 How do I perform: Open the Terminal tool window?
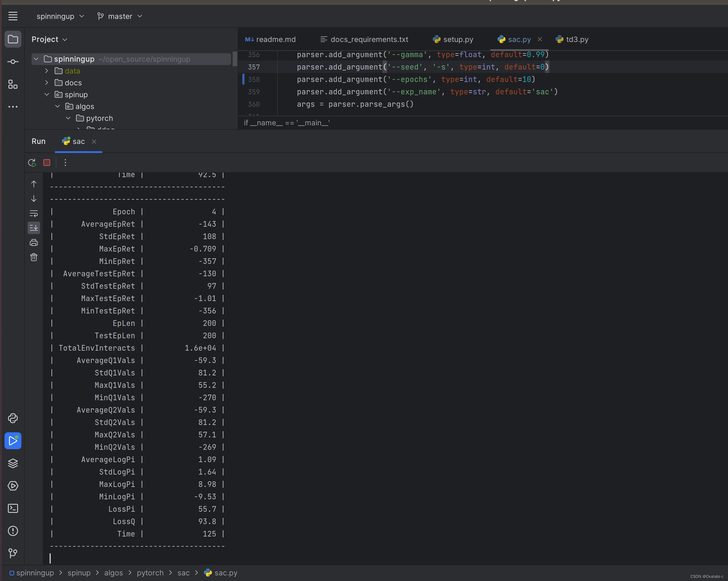click(13, 508)
